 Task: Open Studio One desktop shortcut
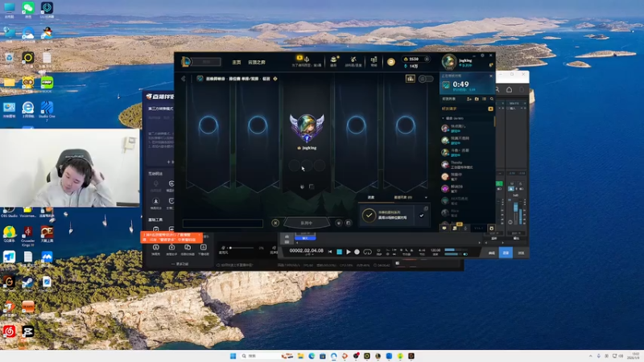pyautogui.click(x=47, y=108)
